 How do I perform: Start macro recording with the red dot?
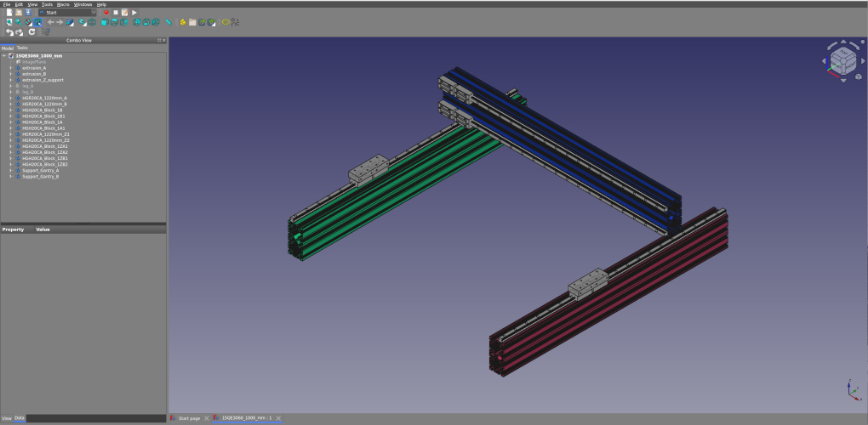click(106, 12)
